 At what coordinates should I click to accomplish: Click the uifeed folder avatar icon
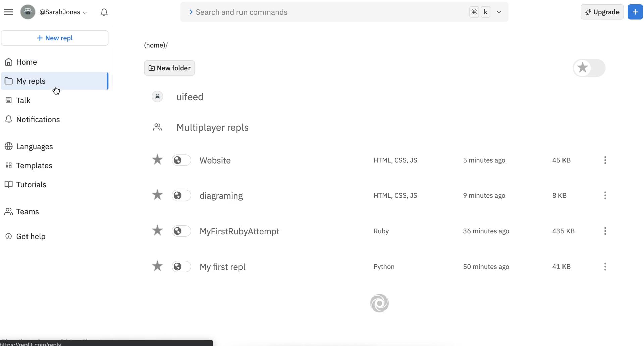(x=157, y=96)
